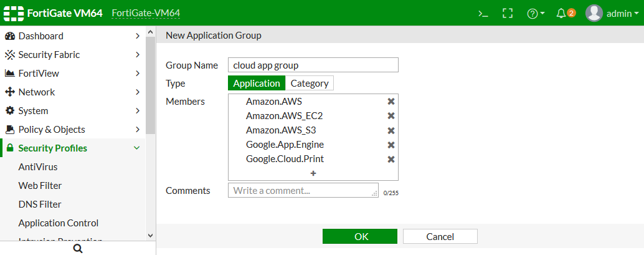Expand the FortiView chevron
Image resolution: width=644 pixels, height=255 pixels.
pos(138,74)
